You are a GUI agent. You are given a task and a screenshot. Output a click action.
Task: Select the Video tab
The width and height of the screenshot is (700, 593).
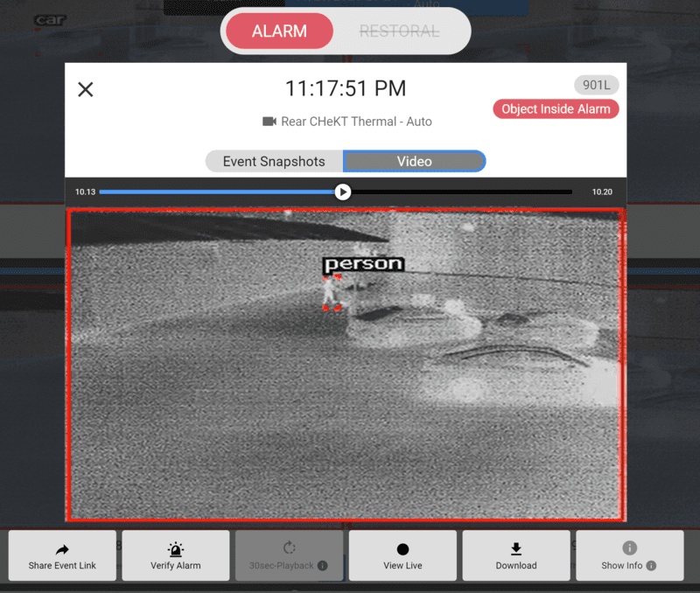point(414,162)
